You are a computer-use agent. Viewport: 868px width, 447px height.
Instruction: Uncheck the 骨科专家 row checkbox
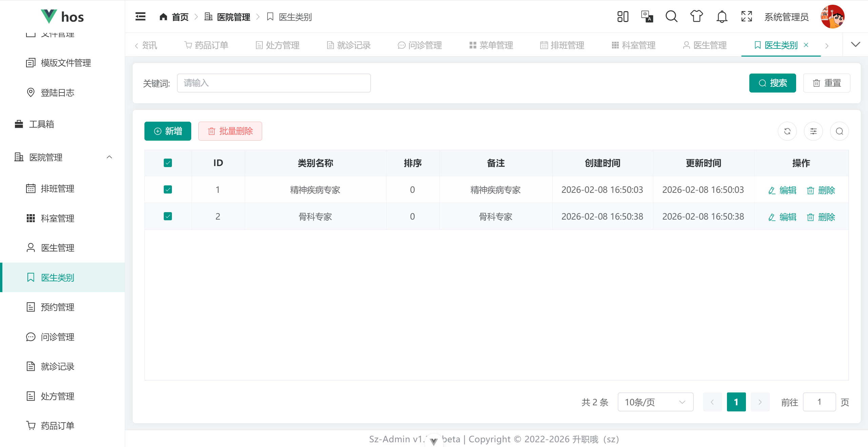(x=168, y=216)
